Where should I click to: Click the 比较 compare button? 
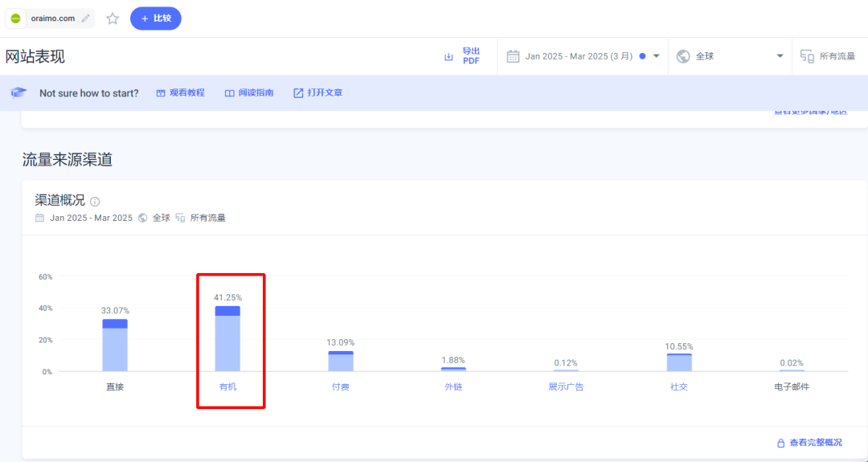156,18
